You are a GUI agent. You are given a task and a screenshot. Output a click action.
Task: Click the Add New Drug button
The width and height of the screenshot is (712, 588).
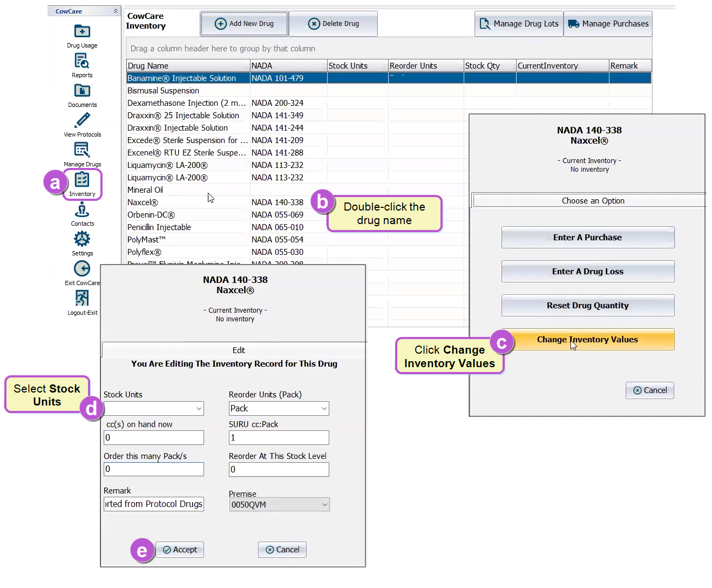coord(244,24)
